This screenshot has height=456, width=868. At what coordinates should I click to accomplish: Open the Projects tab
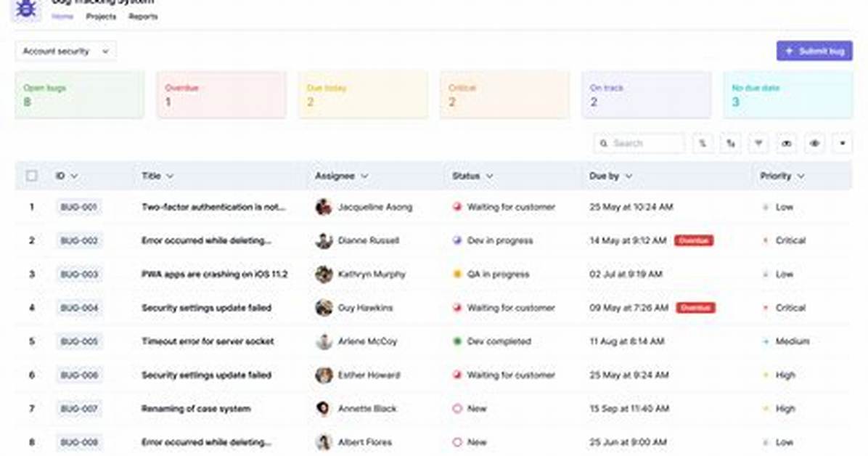click(102, 17)
